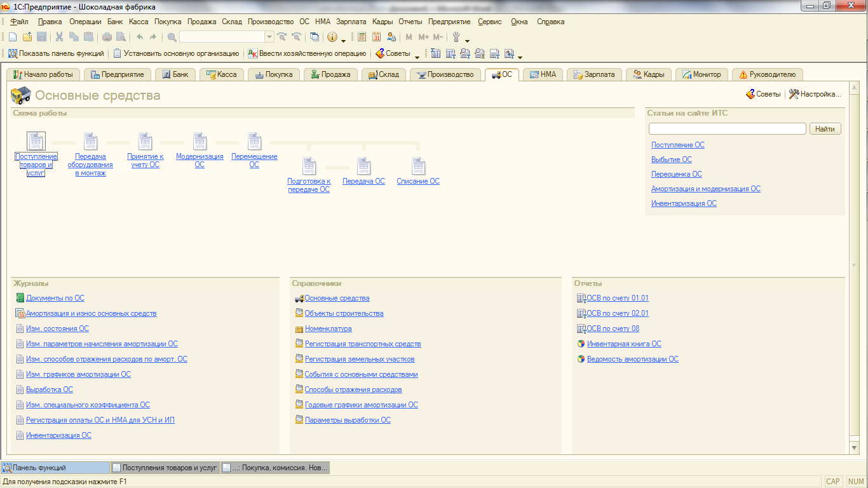Image resolution: width=868 pixels, height=488 pixels.
Task: Open the 'Производство' menu
Action: (271, 22)
